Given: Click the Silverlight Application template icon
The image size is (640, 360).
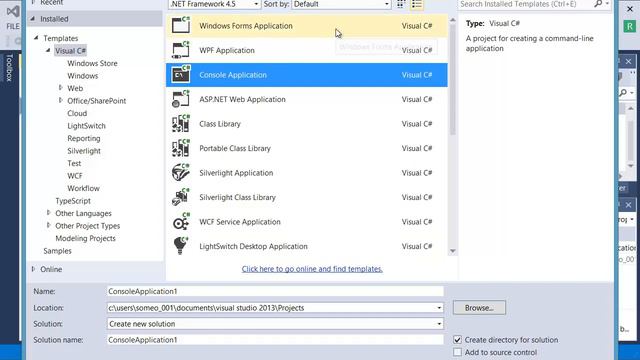Looking at the screenshot, I should pyautogui.click(x=181, y=172).
